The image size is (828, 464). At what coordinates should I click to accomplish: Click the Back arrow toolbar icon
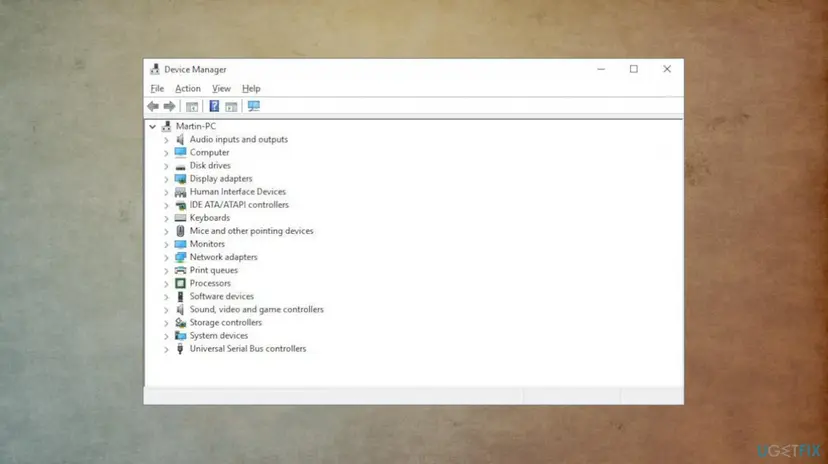click(153, 107)
